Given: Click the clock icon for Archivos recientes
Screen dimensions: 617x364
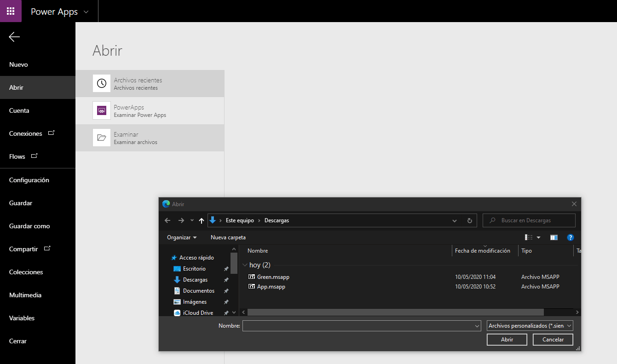Looking at the screenshot, I should [102, 83].
